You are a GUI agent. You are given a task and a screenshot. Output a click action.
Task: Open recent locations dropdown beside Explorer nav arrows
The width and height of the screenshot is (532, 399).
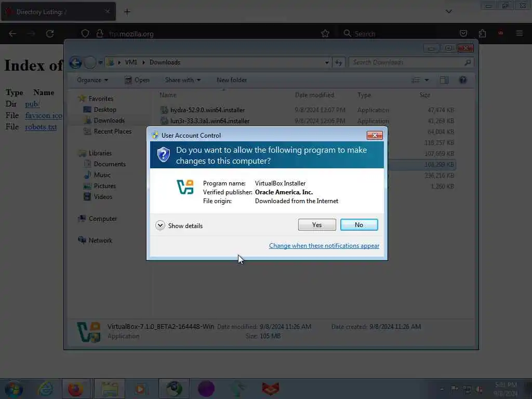coord(100,62)
